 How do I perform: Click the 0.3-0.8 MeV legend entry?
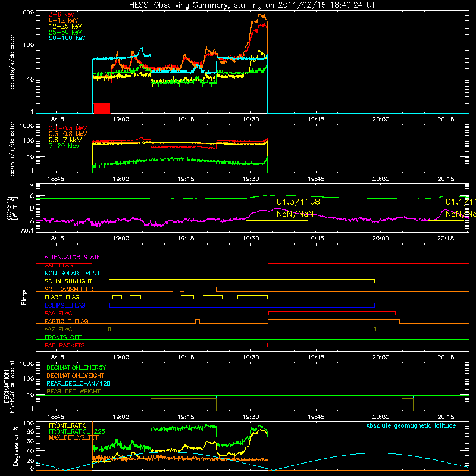tap(68, 134)
